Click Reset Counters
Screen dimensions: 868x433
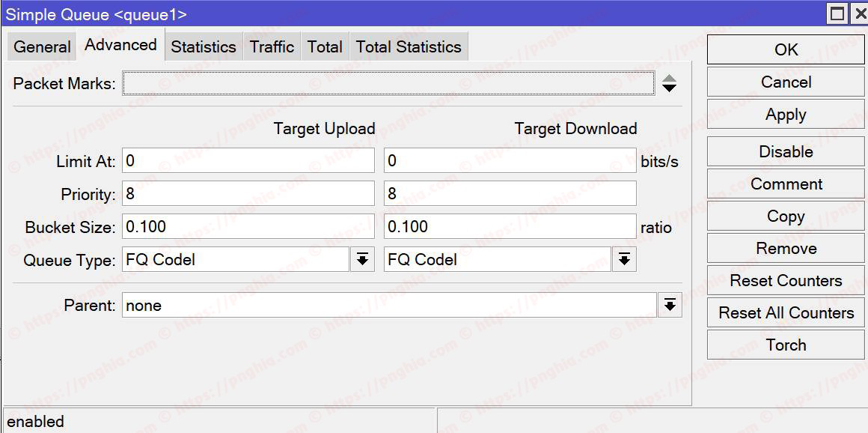[786, 280]
